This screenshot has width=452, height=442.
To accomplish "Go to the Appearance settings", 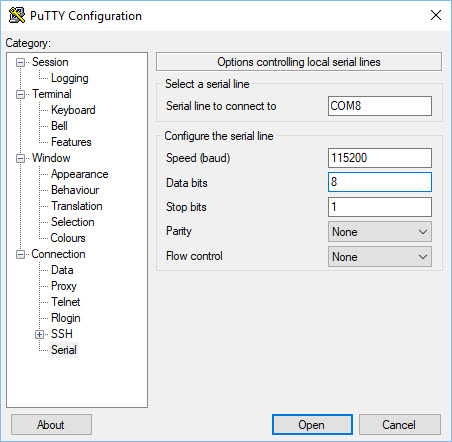I will pos(80,174).
